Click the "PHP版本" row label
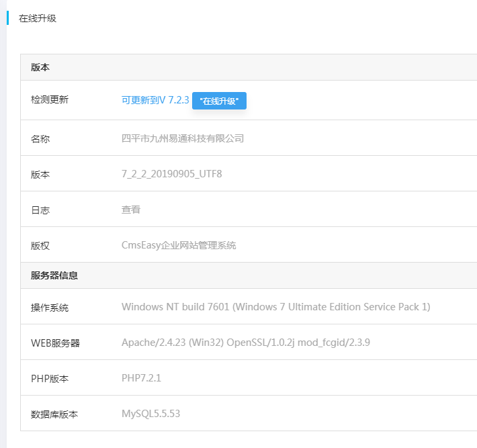477x448 pixels. (x=50, y=379)
